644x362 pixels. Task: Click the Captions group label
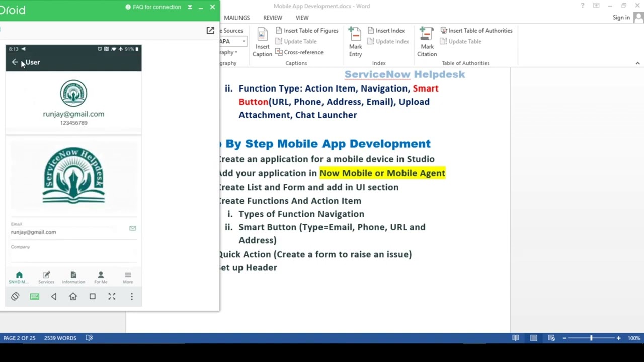pos(296,63)
